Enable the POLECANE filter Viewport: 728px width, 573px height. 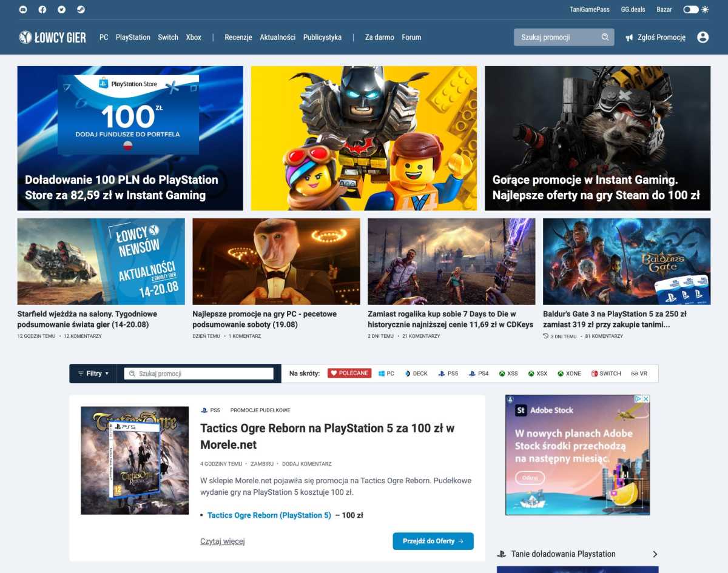(x=349, y=373)
